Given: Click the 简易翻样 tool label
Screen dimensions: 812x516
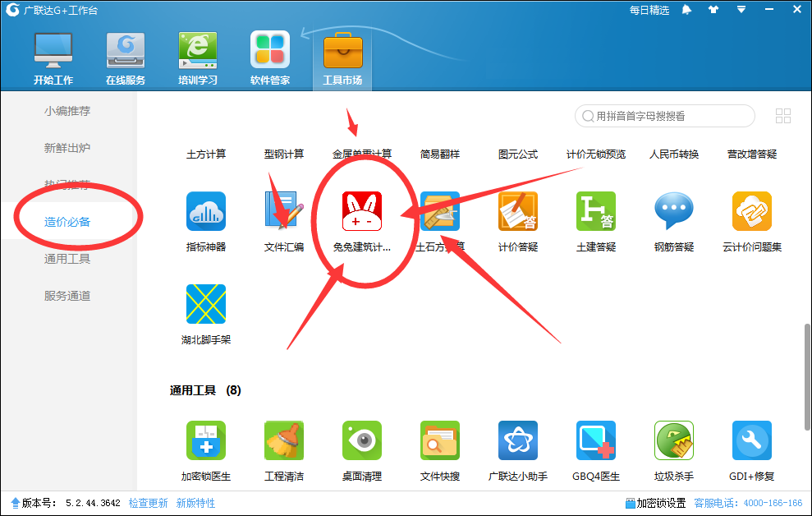Looking at the screenshot, I should (439, 154).
